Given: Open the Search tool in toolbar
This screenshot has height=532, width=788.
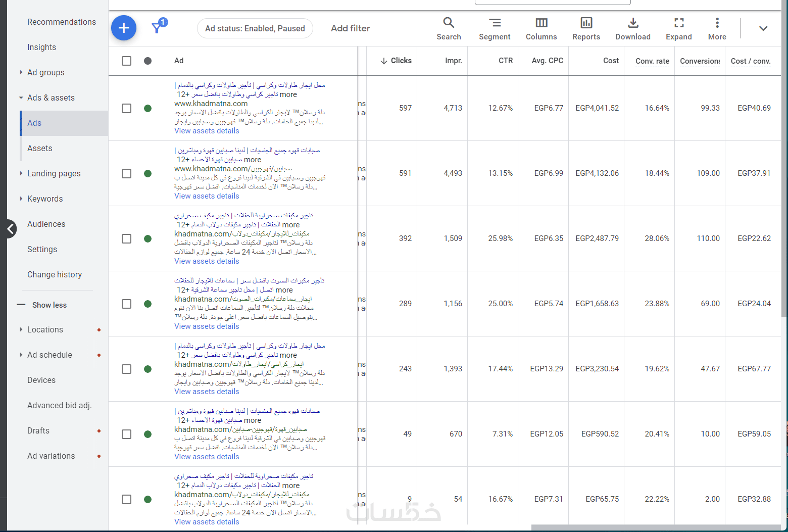Looking at the screenshot, I should [449, 28].
